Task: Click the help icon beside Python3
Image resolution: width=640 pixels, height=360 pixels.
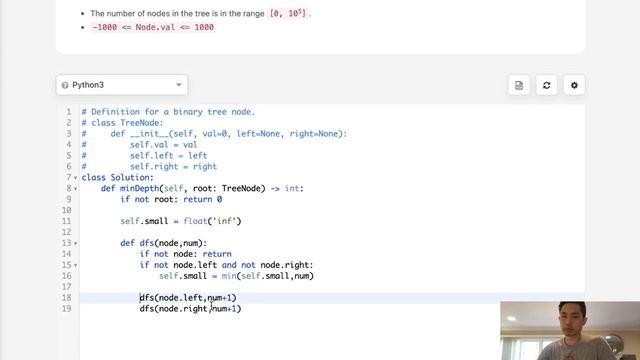Action: coord(64,85)
